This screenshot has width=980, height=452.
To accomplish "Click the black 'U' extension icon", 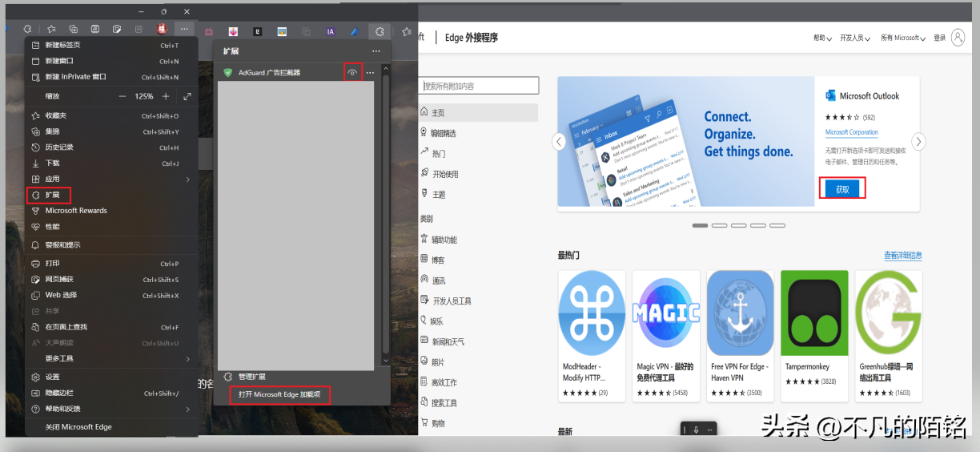I will (x=257, y=31).
